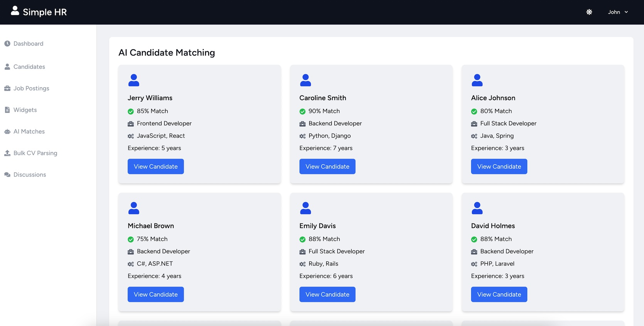Screen dimensions: 644x326
Task: Toggle the dark mode theme icon
Action: (589, 12)
